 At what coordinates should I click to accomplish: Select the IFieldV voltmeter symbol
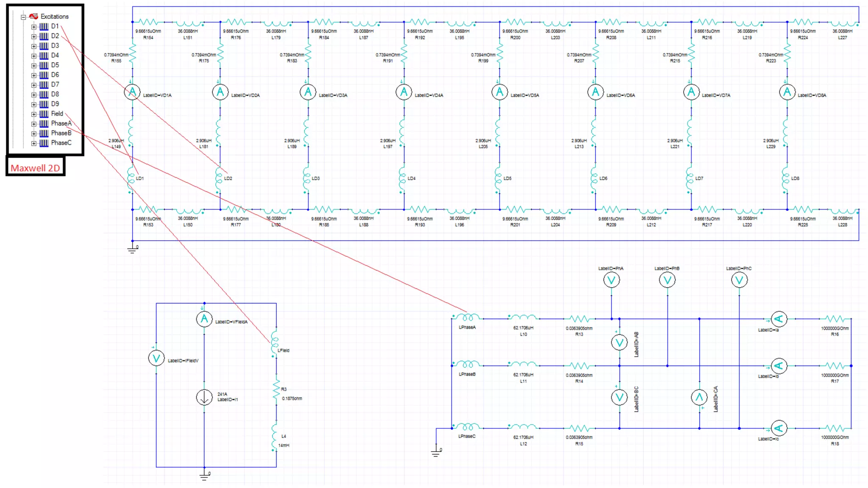[x=156, y=358]
